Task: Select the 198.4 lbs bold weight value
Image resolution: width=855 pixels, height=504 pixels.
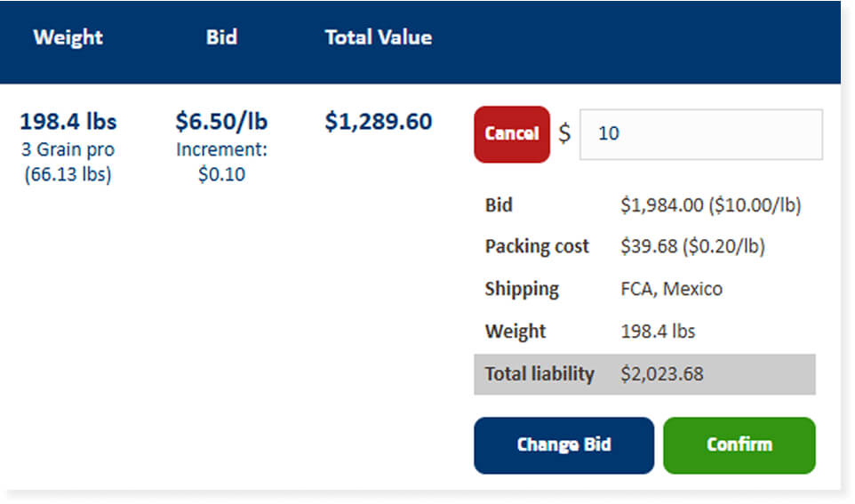Action: [x=68, y=121]
